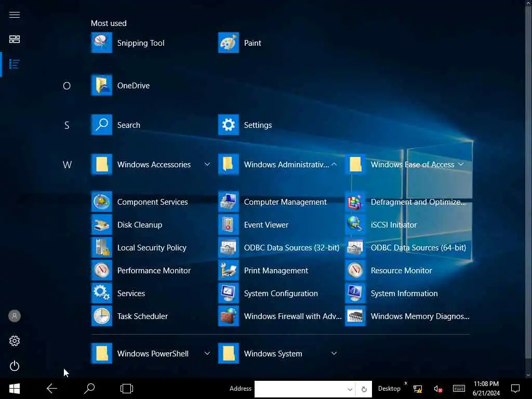This screenshot has height=399, width=532.
Task: Open the Search app tile
Action: pyautogui.click(x=101, y=125)
